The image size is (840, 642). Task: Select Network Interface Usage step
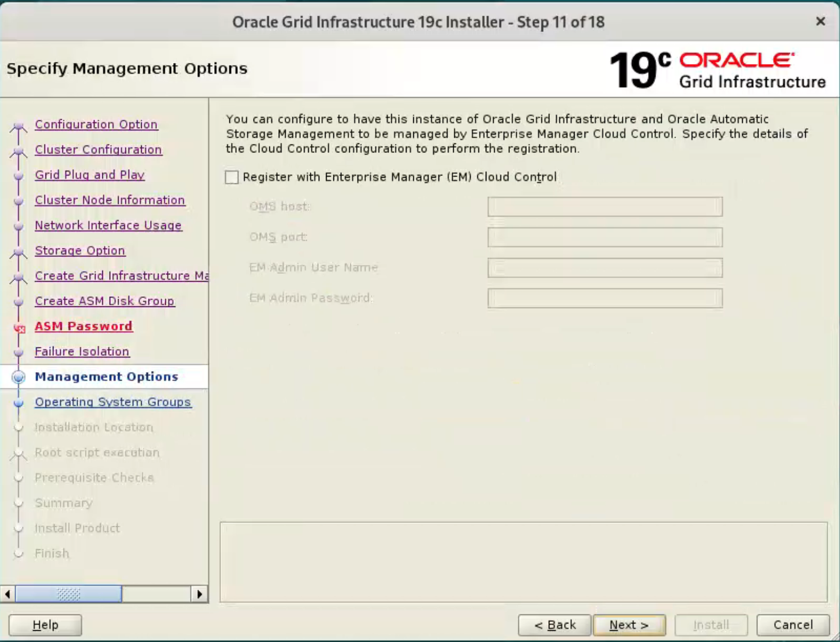point(108,225)
